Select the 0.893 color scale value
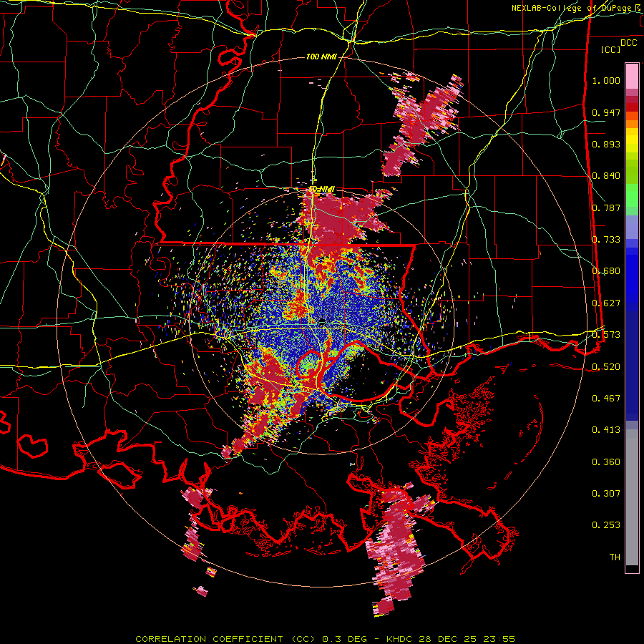Screen dimensions: 644x644 [x=606, y=144]
